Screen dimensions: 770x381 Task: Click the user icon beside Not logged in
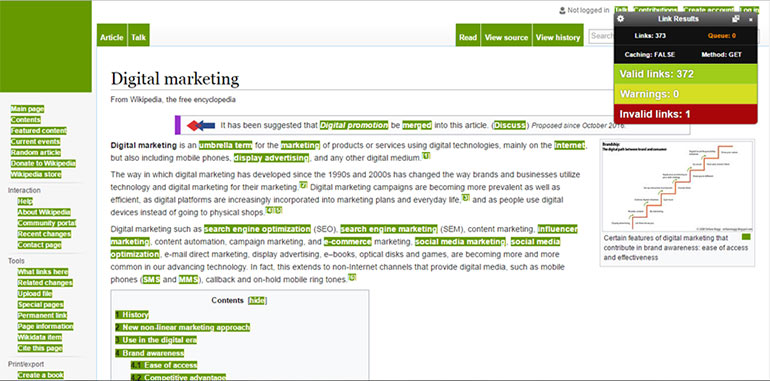pyautogui.click(x=562, y=10)
